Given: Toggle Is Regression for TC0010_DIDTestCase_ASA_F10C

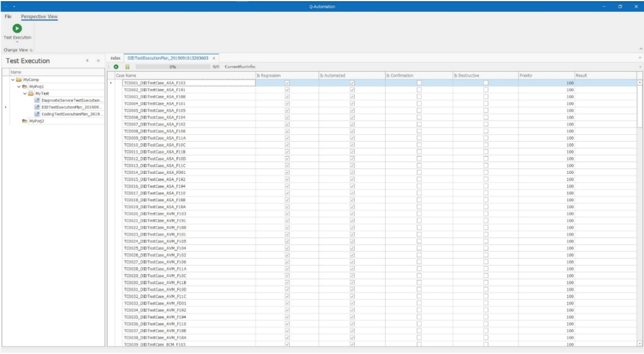Looking at the screenshot, I should coord(287,145).
